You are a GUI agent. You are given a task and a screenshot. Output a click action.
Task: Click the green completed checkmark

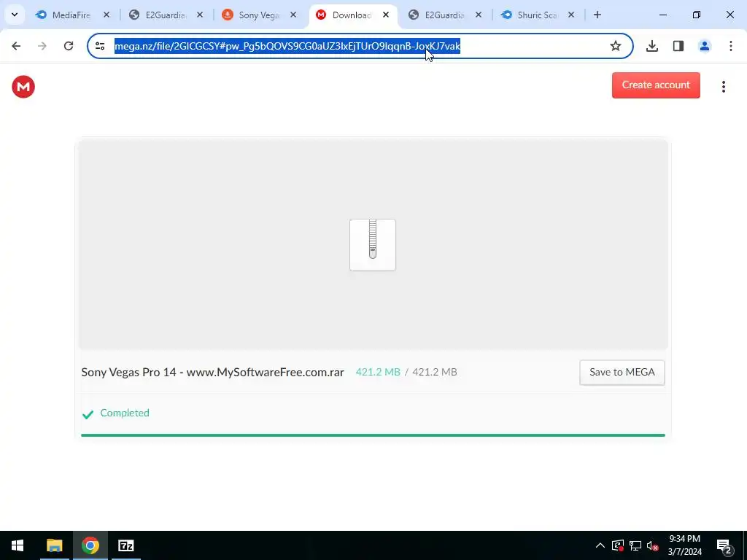click(x=88, y=414)
